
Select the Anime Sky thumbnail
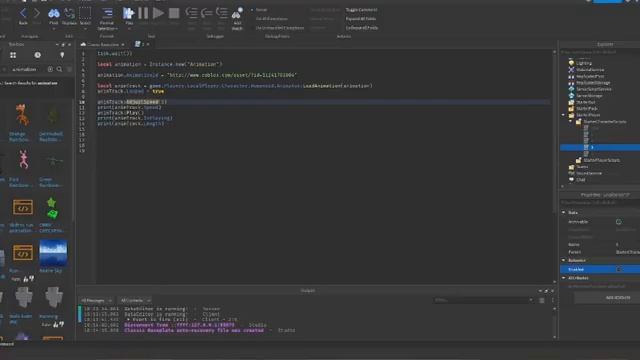click(x=53, y=253)
